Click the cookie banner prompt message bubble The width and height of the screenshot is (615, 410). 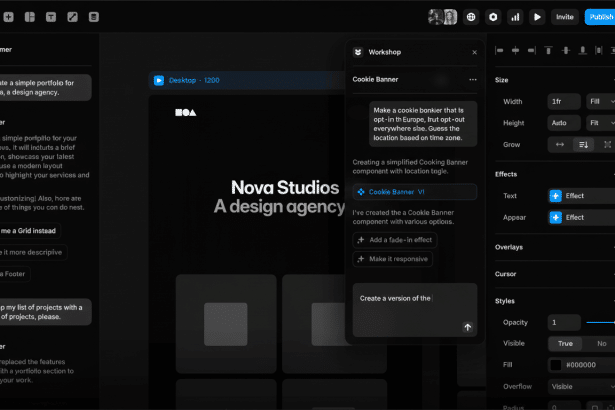point(423,124)
